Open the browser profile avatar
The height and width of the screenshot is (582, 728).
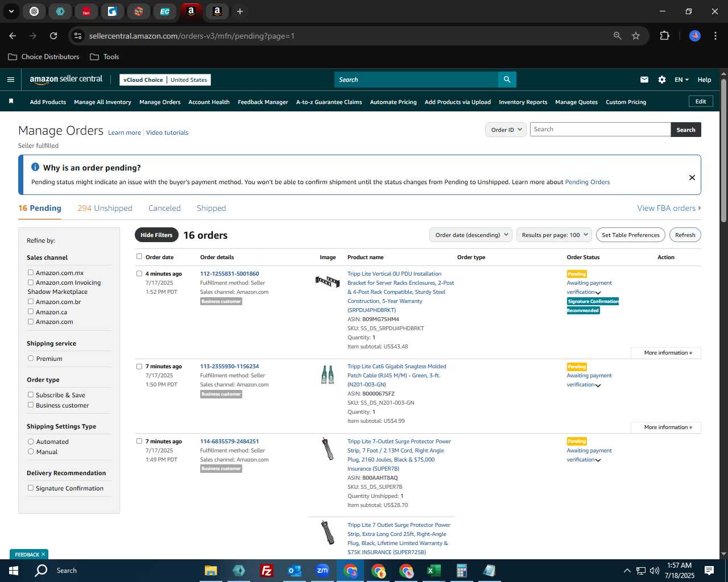[x=695, y=36]
